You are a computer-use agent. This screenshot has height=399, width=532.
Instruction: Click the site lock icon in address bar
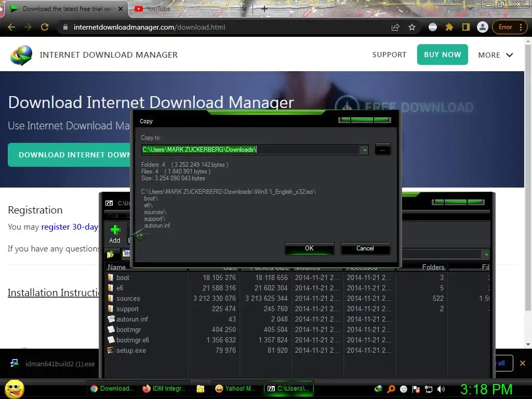(x=65, y=27)
